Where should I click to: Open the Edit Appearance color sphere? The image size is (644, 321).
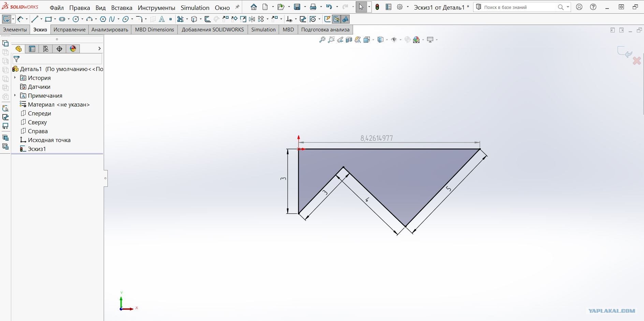click(x=416, y=40)
